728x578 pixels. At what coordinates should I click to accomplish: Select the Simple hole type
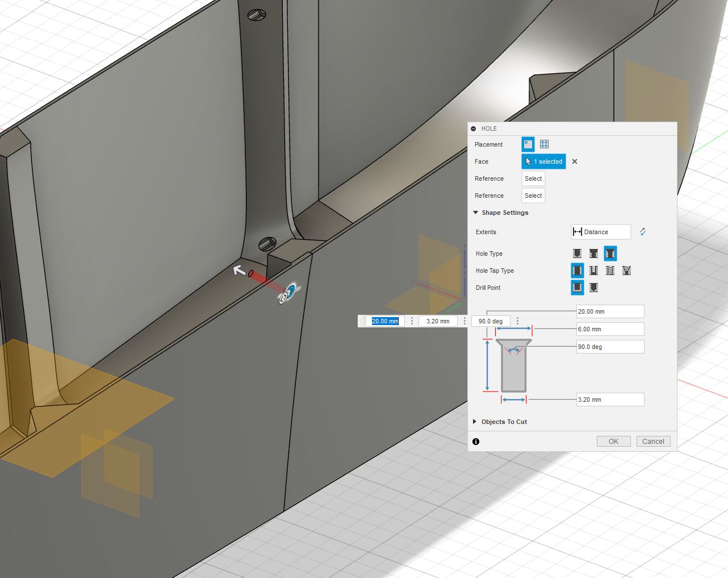click(x=578, y=253)
